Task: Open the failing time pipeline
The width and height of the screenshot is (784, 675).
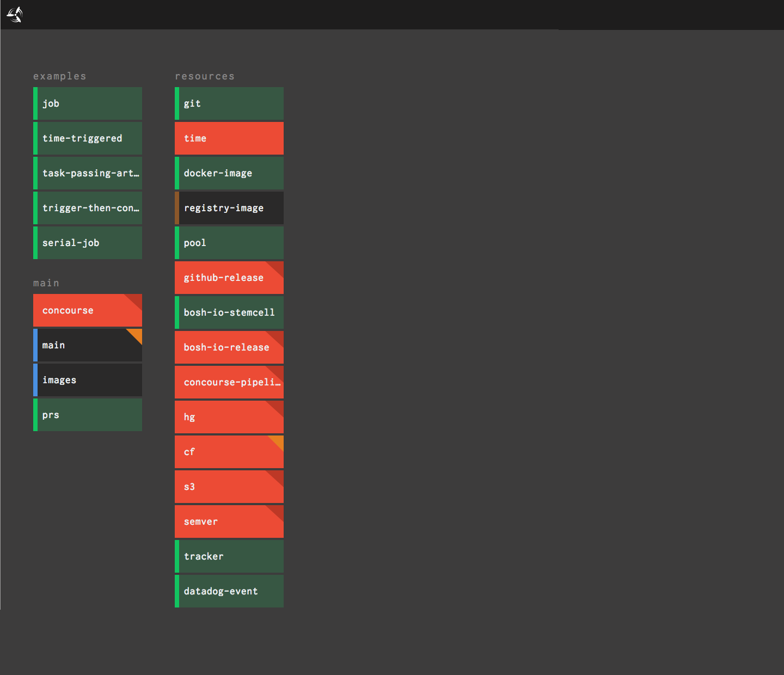Action: click(229, 138)
